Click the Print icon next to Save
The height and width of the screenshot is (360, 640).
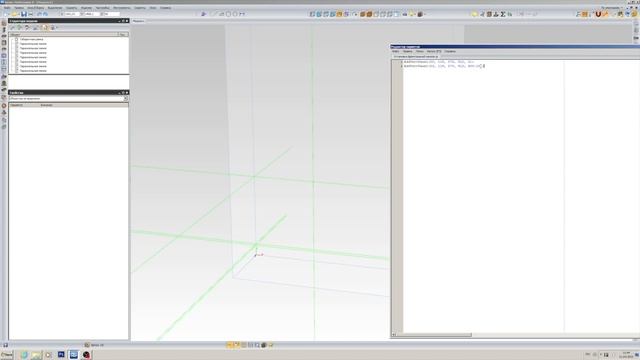31,14
